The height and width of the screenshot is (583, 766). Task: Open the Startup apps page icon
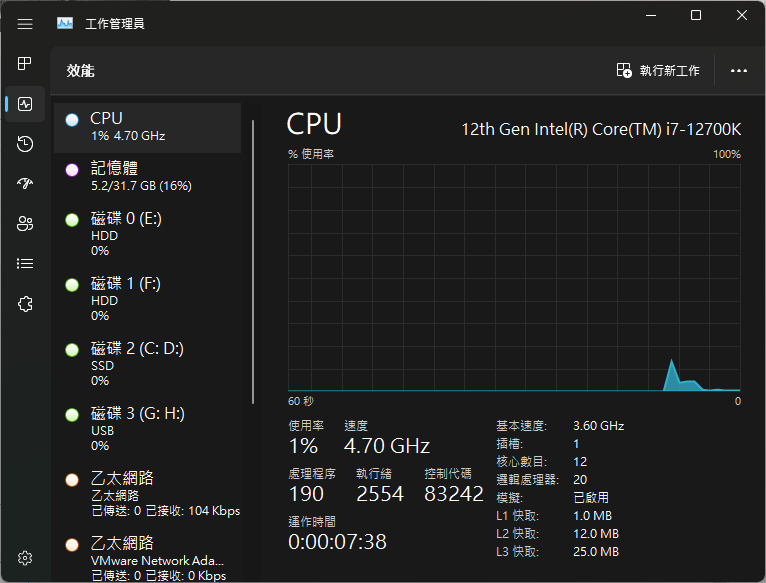click(x=25, y=184)
